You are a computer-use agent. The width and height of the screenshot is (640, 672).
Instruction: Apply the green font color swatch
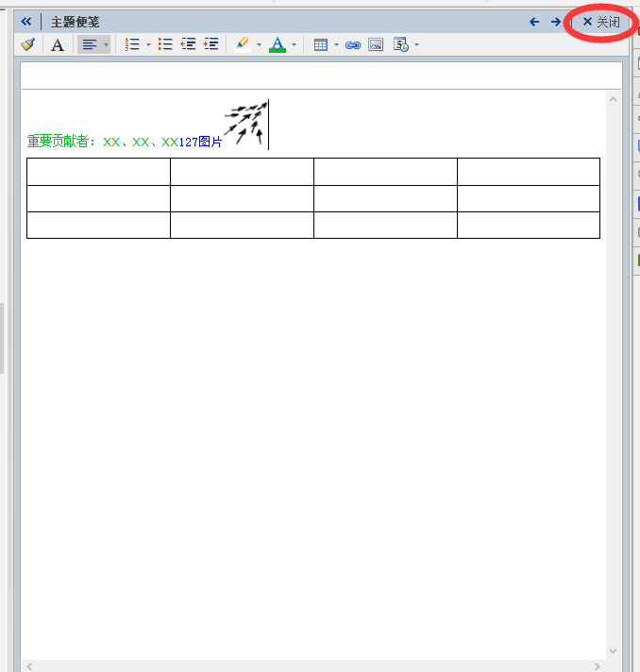click(277, 44)
